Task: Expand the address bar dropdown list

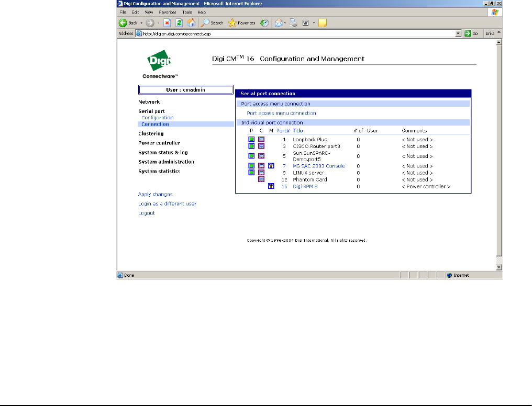Action: (458, 33)
